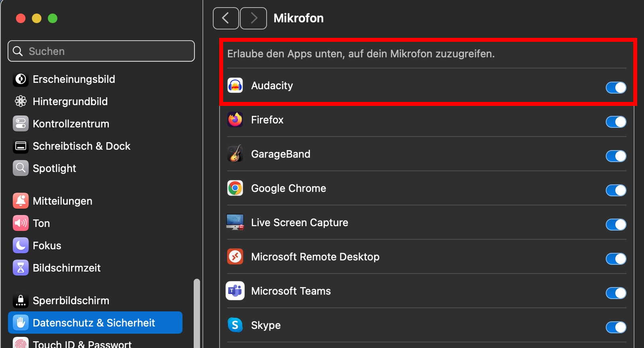Screen dimensions: 644x348
Task: Toggle the Skype microphone switch
Action: 616,327
